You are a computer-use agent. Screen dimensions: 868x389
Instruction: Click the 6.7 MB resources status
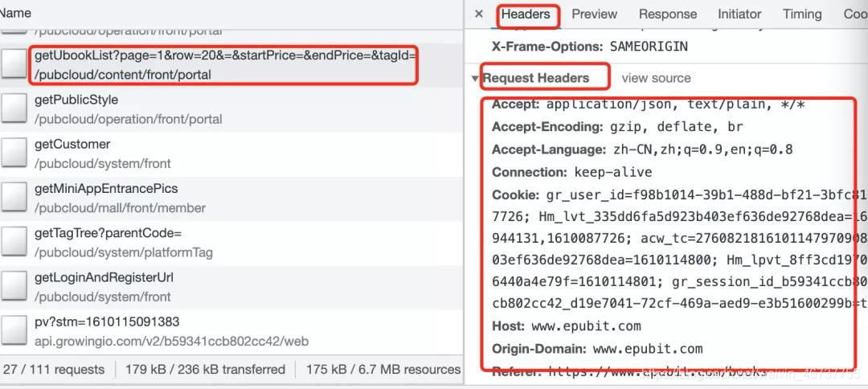(383, 370)
